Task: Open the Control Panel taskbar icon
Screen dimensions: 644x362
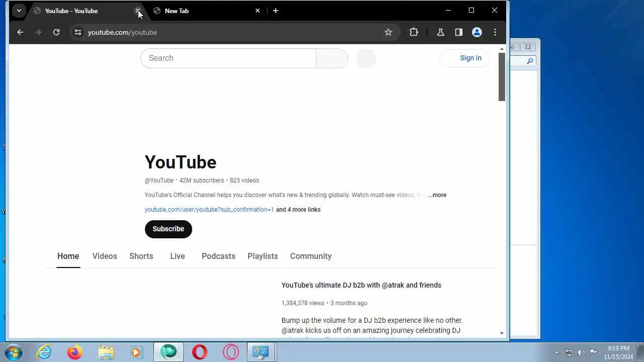Action: [x=261, y=352]
